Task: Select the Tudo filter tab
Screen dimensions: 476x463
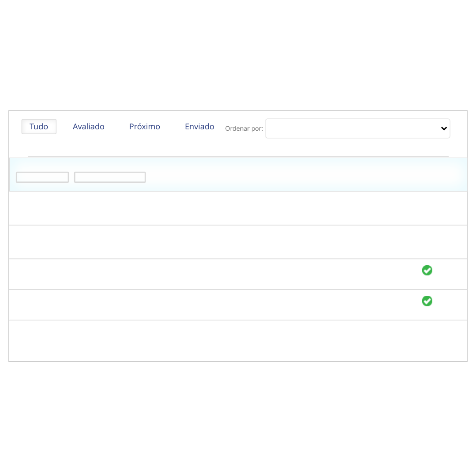Action: point(39,127)
